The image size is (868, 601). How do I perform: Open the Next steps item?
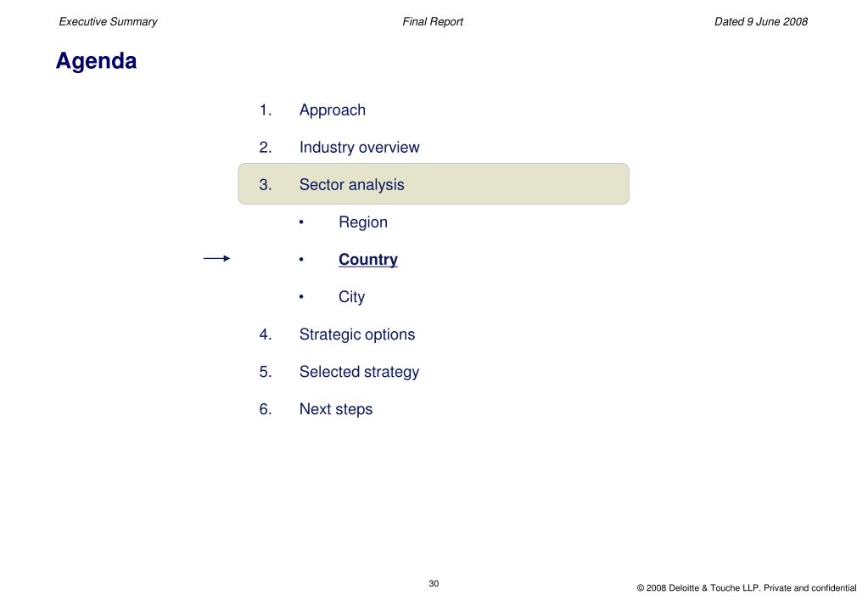point(336,409)
